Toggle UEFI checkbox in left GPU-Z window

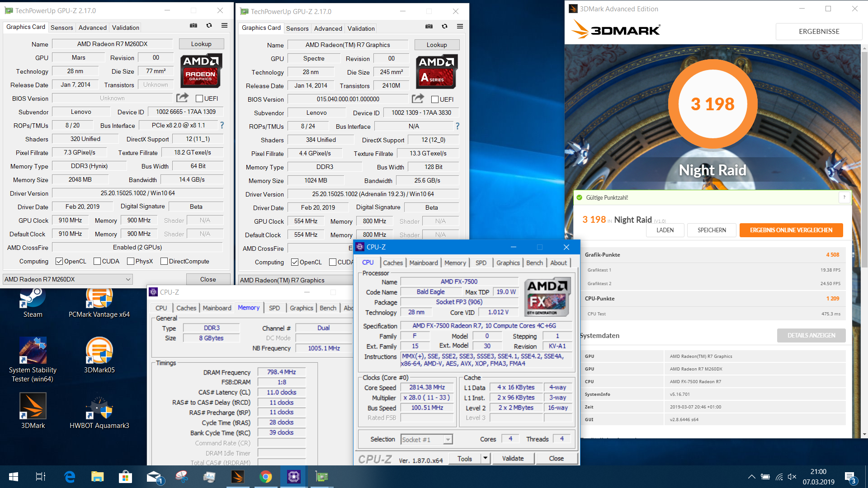click(199, 99)
